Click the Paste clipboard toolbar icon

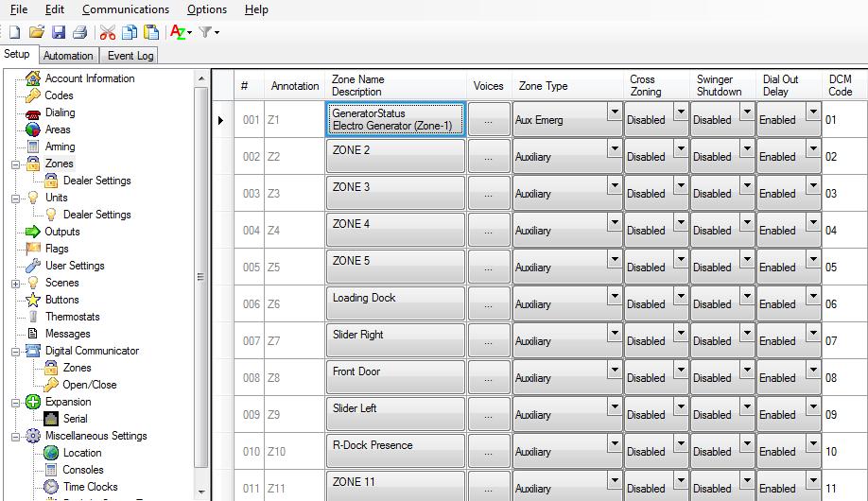pos(151,32)
